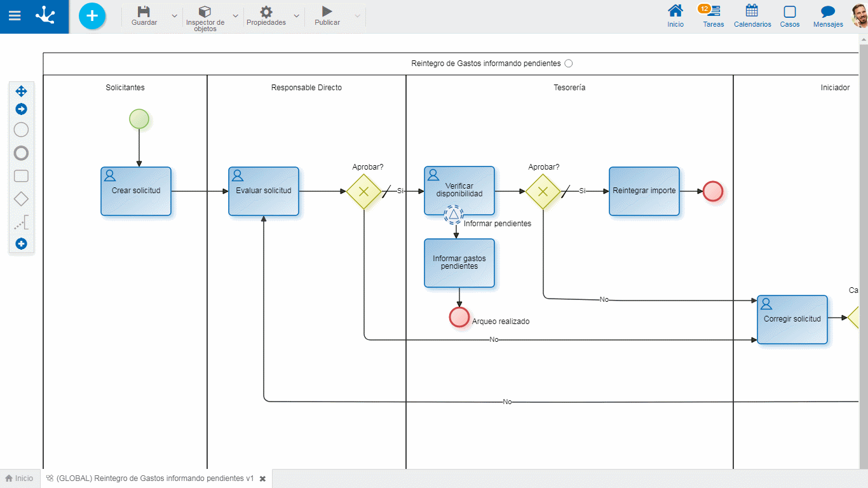Image resolution: width=868 pixels, height=488 pixels.
Task: Click the move/pan tool in palette
Action: point(21,91)
